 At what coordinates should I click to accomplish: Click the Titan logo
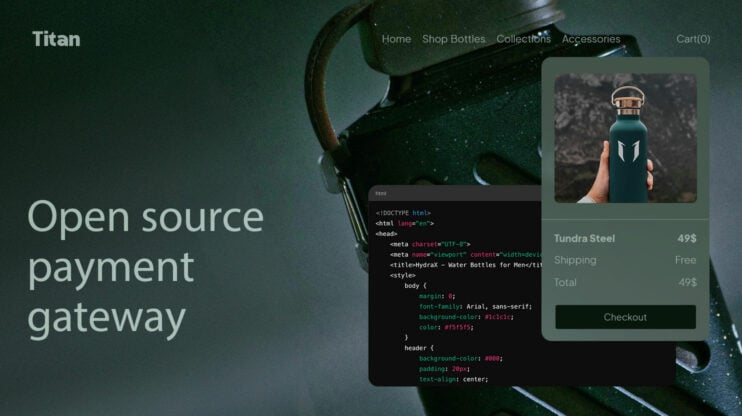pyautogui.click(x=56, y=39)
